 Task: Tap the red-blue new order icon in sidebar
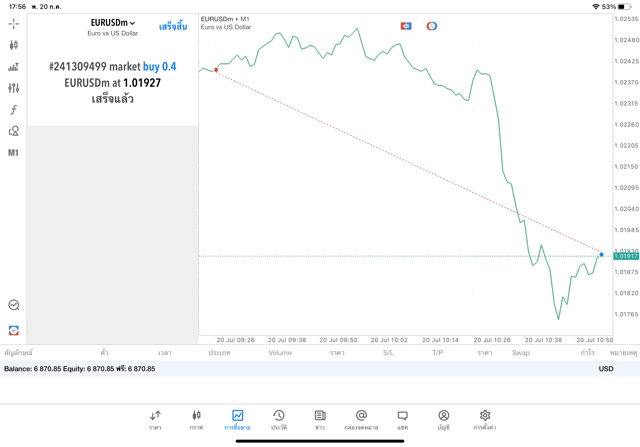pyautogui.click(x=13, y=330)
